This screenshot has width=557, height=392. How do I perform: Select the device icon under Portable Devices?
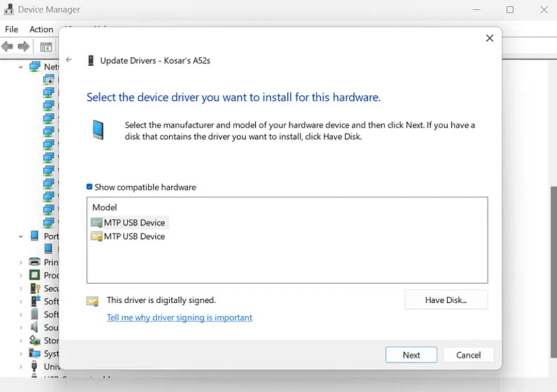click(48, 249)
